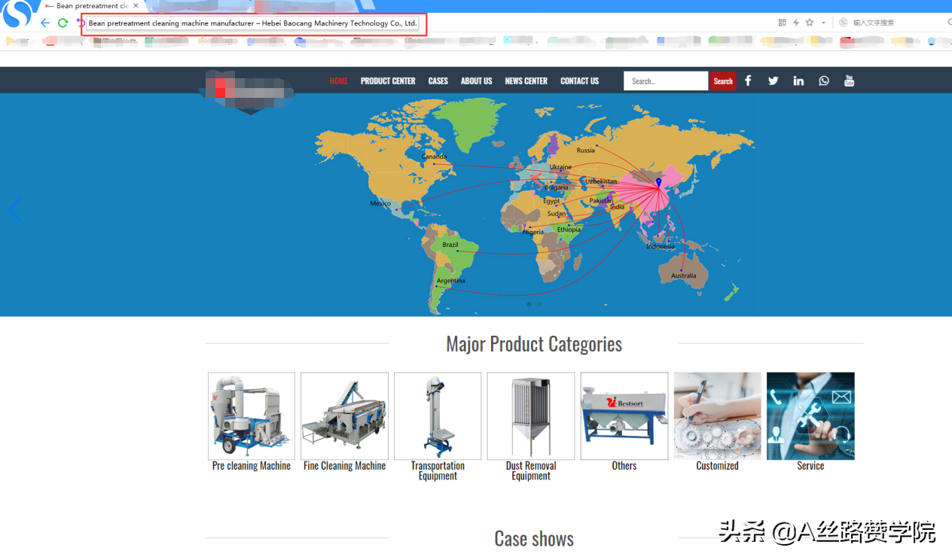Click the Facebook icon in the header
The width and height of the screenshot is (952, 560).
pyautogui.click(x=748, y=81)
